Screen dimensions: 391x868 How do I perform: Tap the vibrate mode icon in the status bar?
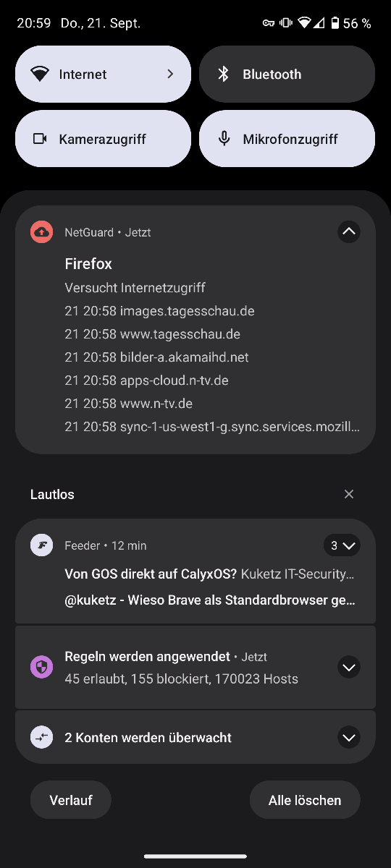(286, 23)
